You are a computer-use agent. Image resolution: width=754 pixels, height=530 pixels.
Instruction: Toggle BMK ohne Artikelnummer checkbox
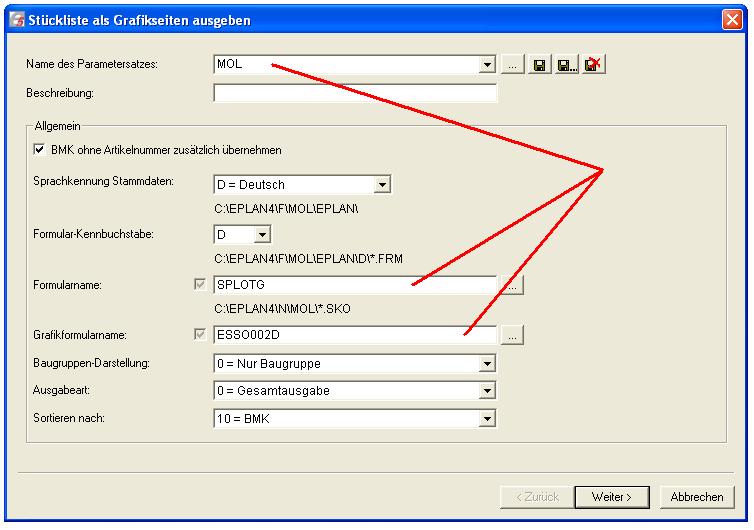click(39, 150)
